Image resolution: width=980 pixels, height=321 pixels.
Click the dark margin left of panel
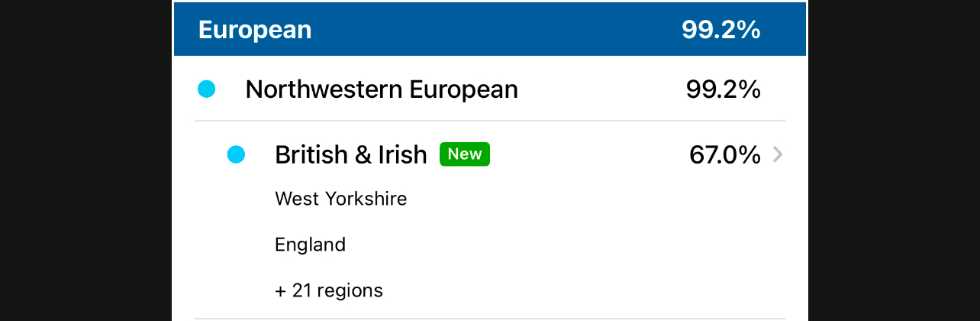[85, 160]
